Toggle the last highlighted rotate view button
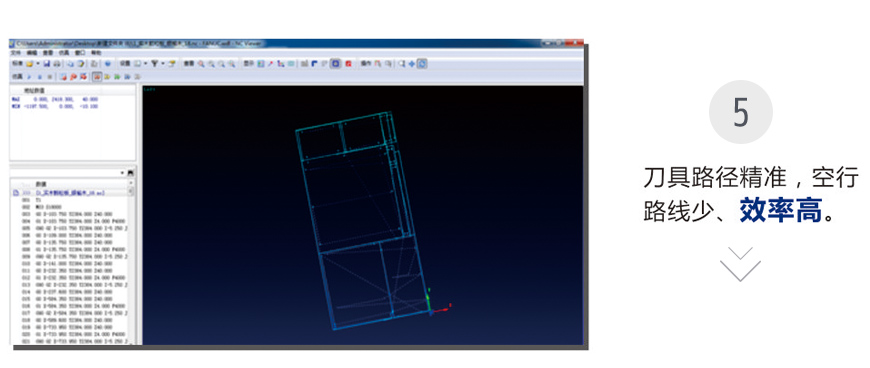 pos(422,64)
